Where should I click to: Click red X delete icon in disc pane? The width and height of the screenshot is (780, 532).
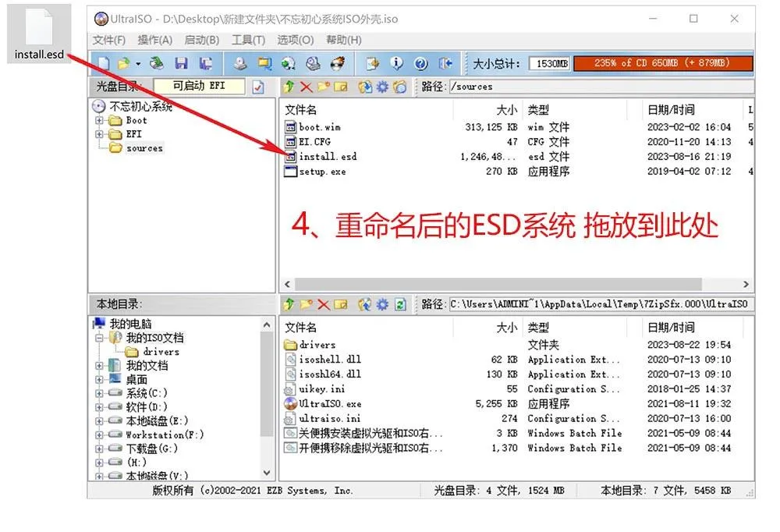tap(306, 87)
